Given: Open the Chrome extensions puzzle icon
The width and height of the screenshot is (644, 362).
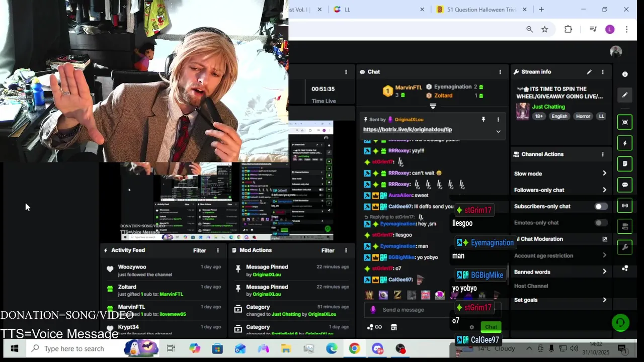Looking at the screenshot, I should click(568, 30).
